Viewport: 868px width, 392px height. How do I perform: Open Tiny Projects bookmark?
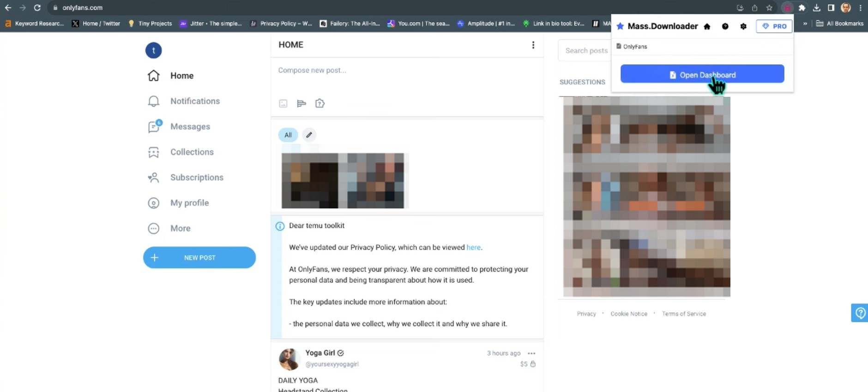(150, 24)
